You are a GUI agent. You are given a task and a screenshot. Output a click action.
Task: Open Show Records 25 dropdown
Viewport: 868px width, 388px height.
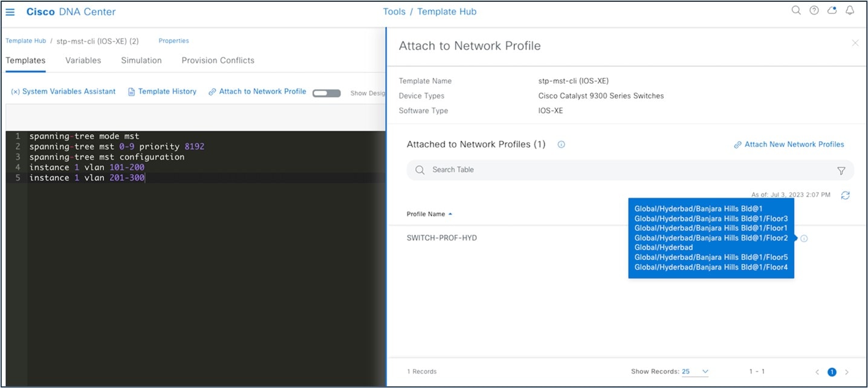click(x=695, y=372)
